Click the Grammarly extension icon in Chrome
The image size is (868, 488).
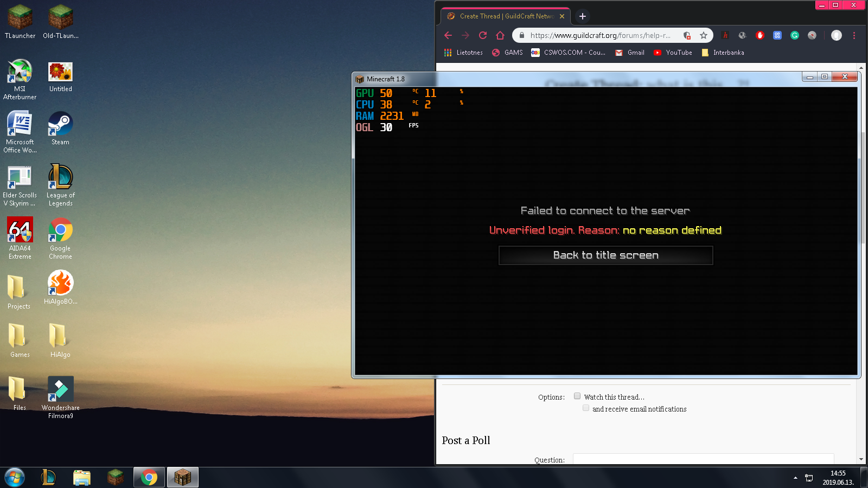[795, 35]
